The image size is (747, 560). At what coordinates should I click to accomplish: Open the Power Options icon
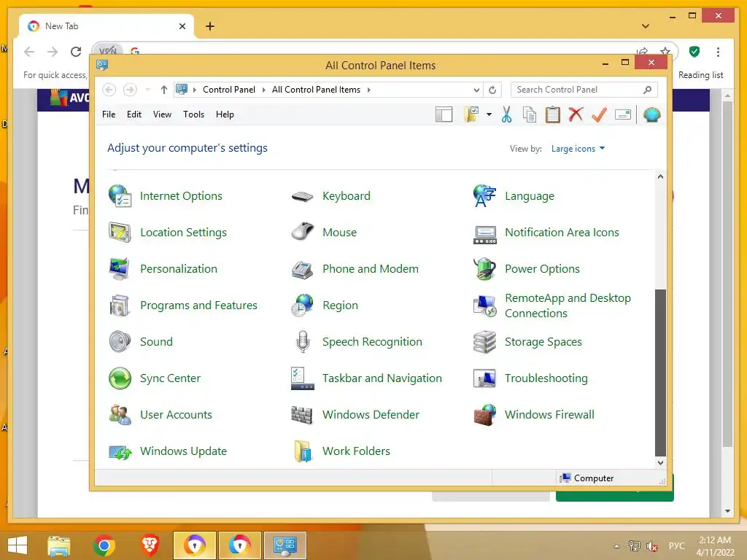(x=484, y=269)
